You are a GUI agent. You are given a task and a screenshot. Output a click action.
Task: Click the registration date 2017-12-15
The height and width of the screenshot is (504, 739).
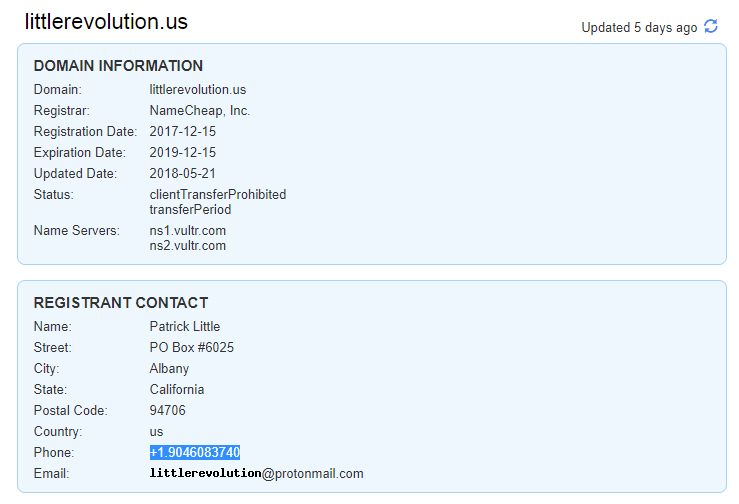pyautogui.click(x=183, y=132)
